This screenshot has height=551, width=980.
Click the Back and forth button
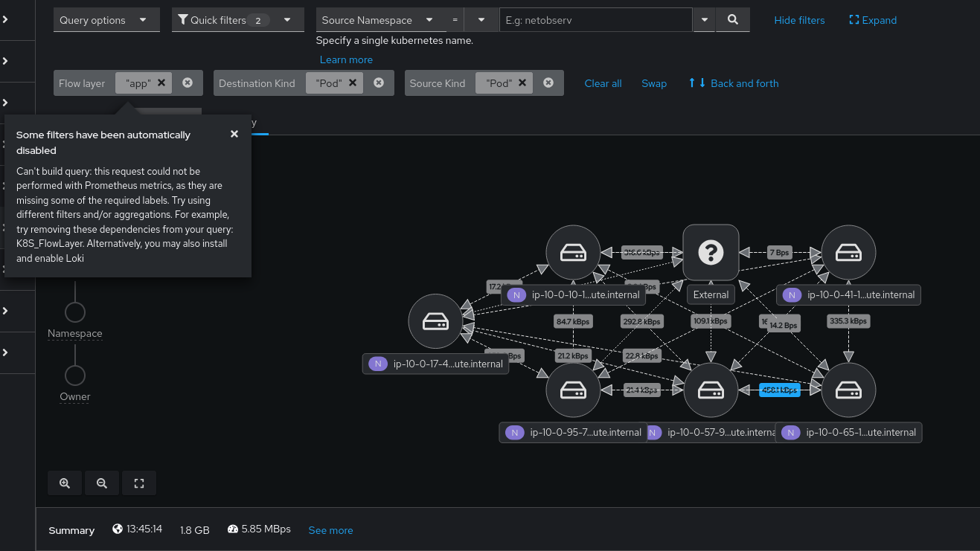(734, 83)
